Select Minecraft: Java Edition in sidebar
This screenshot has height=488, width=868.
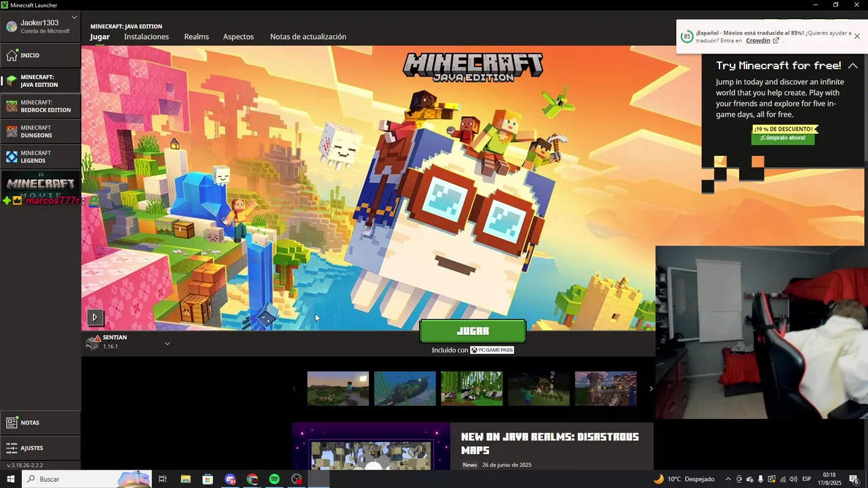pyautogui.click(x=41, y=81)
